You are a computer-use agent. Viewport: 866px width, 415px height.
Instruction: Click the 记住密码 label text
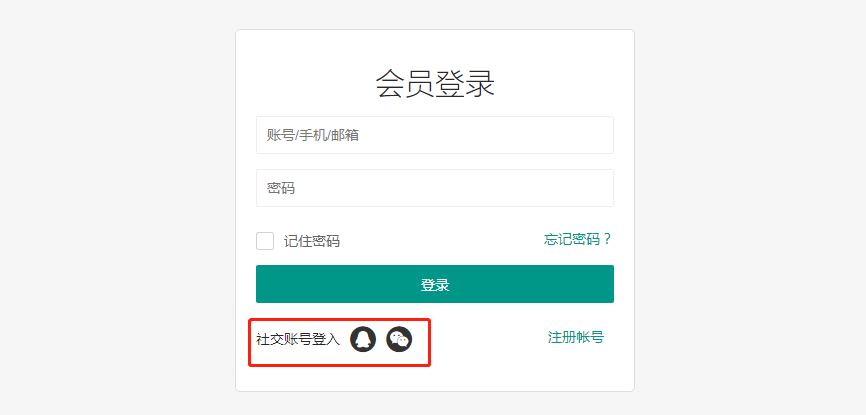pyautogui.click(x=311, y=241)
